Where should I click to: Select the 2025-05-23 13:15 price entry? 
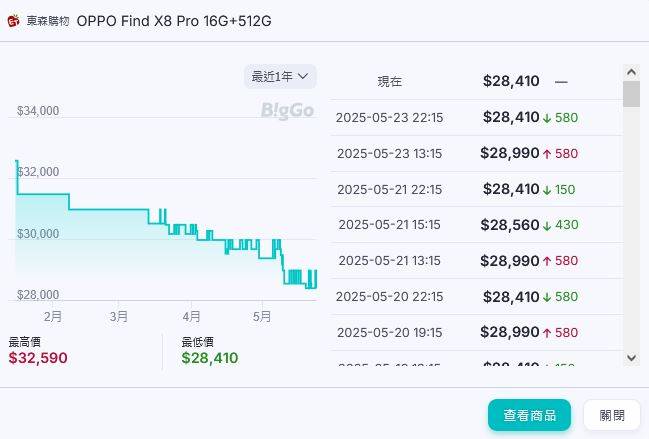click(x=477, y=154)
